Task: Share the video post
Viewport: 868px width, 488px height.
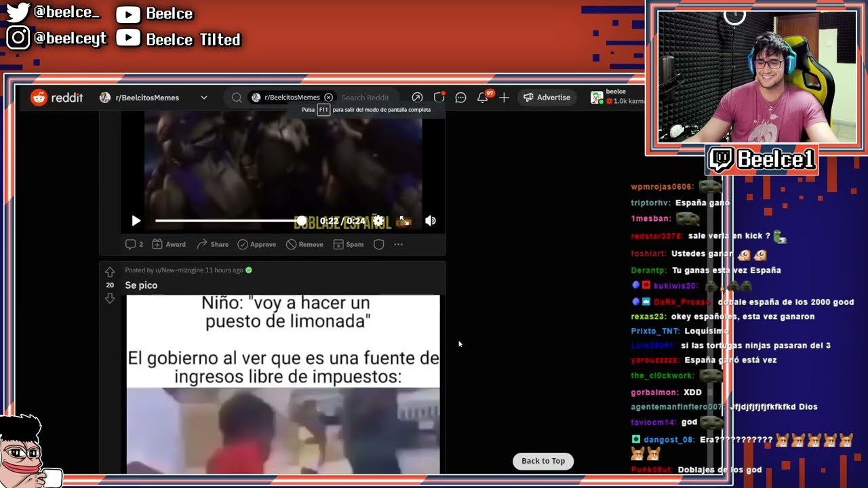Action: [213, 244]
